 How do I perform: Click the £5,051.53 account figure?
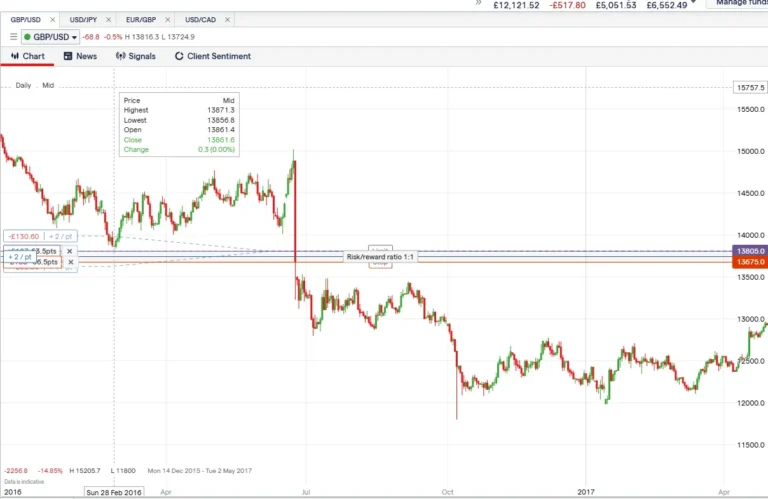click(616, 5)
